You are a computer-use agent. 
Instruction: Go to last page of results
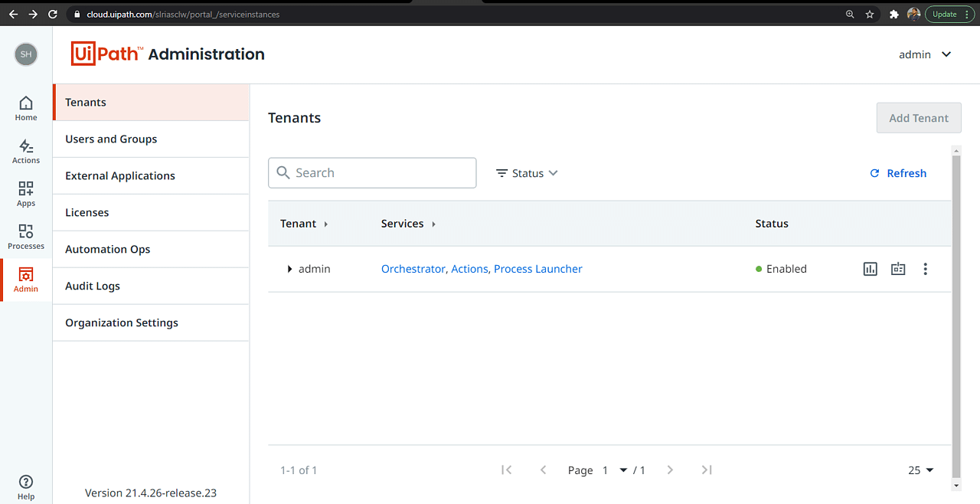click(x=707, y=470)
